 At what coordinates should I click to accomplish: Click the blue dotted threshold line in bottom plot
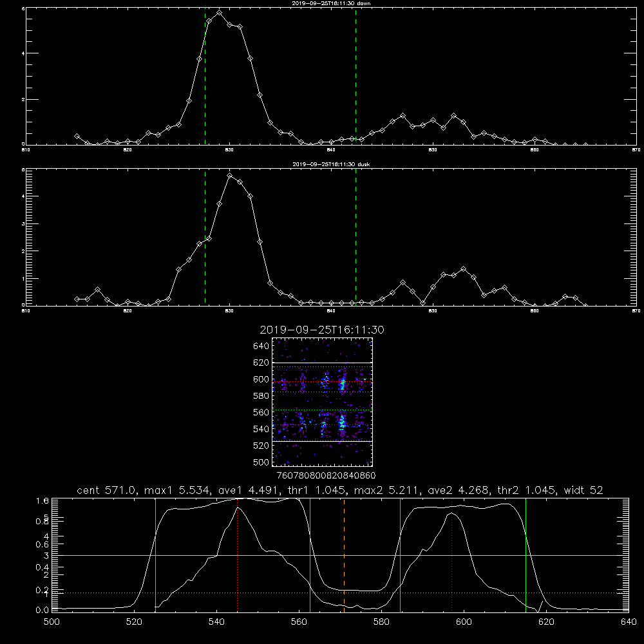340,592
